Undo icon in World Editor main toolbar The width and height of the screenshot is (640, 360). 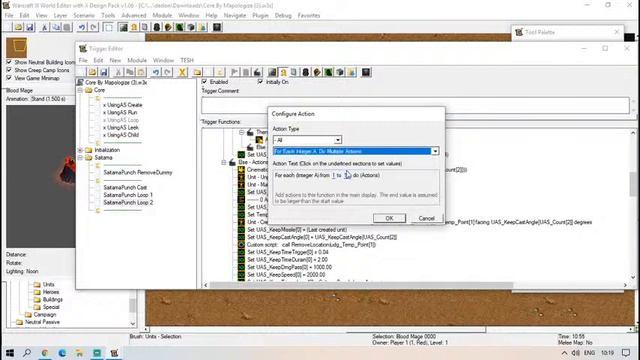point(82,27)
